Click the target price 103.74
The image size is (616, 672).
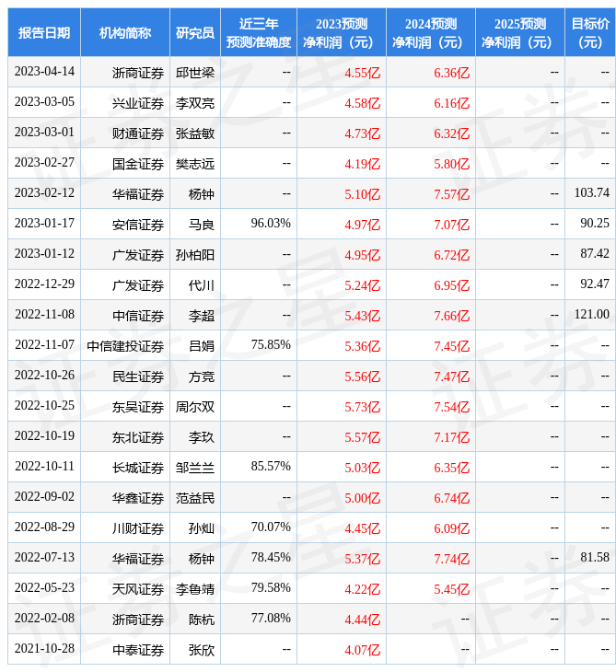point(591,193)
